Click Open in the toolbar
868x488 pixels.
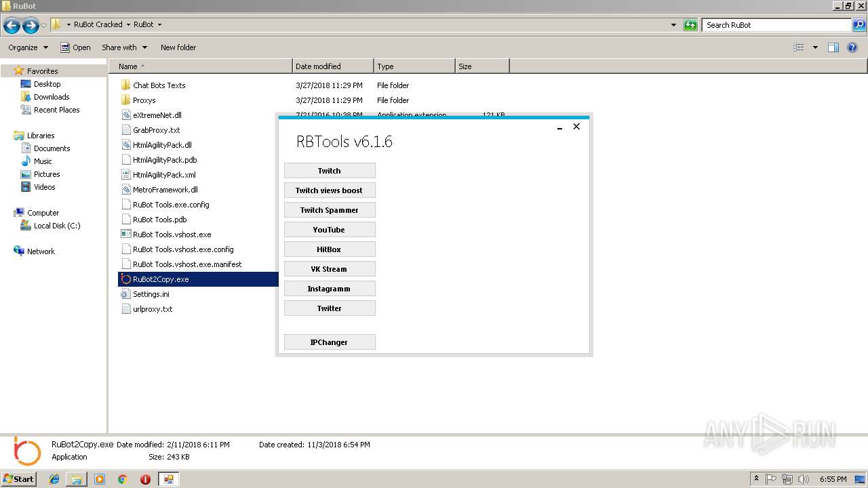pos(75,47)
